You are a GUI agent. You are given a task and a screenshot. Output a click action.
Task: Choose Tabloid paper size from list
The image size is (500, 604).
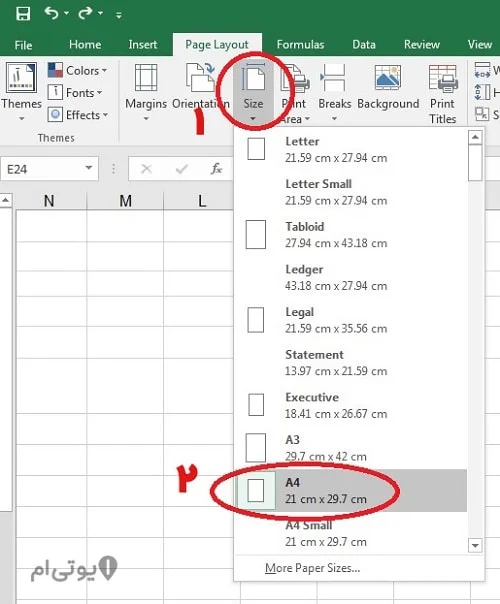351,235
